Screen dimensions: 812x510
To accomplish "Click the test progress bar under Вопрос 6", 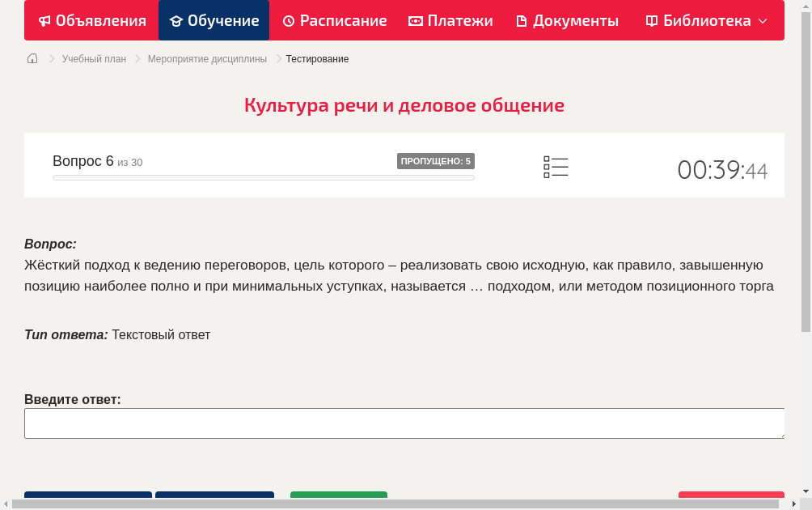I will (x=263, y=177).
